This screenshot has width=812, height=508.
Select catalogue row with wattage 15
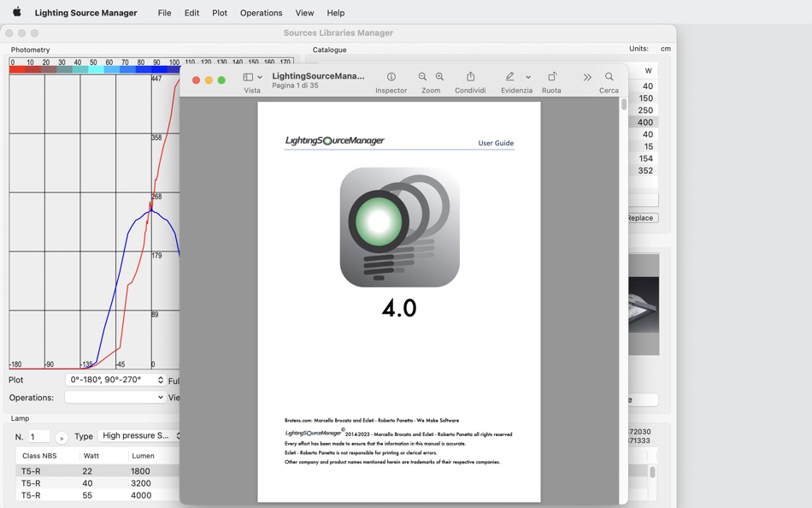(x=643, y=147)
